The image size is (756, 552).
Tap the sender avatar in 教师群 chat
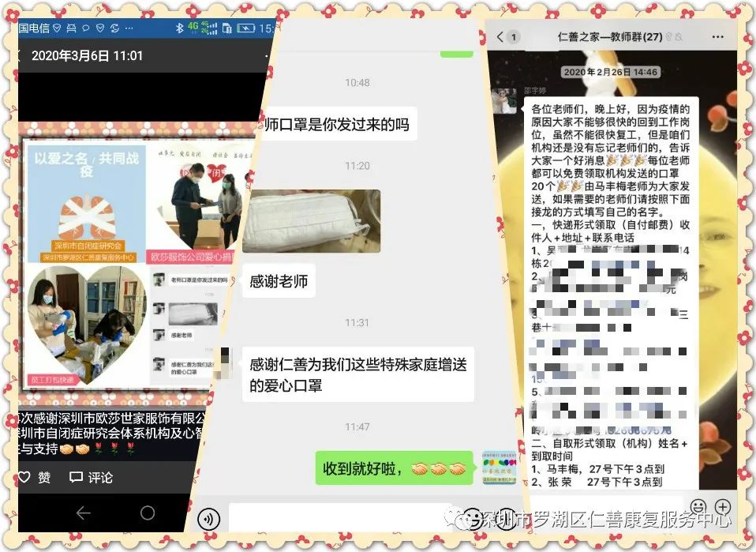(x=503, y=101)
